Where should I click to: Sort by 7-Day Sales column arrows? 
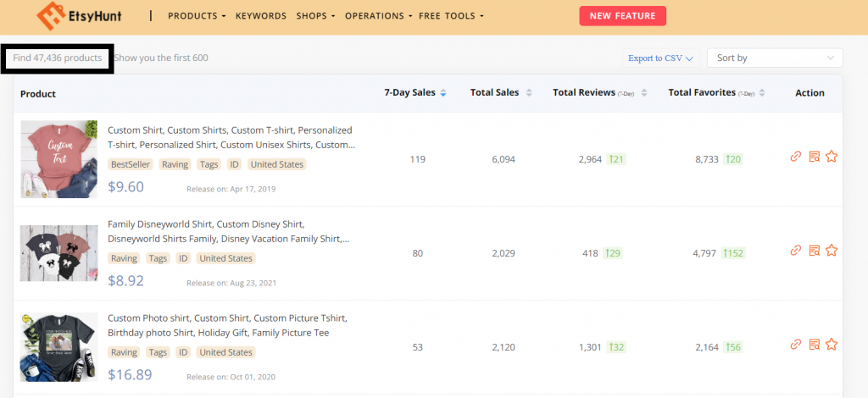pos(443,93)
